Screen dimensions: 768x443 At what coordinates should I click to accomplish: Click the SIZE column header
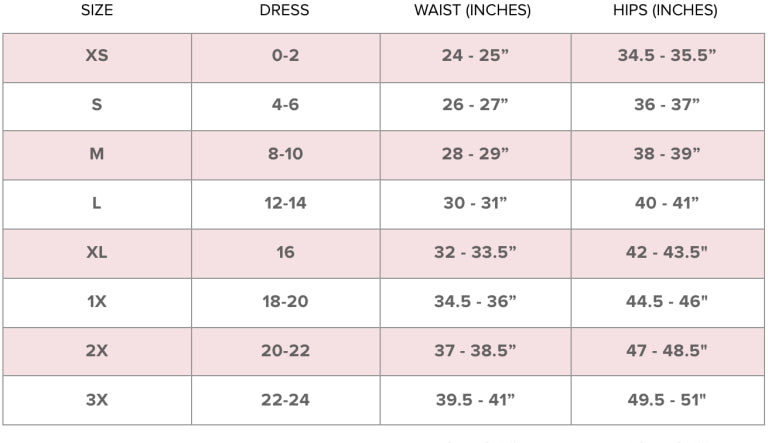tap(97, 11)
